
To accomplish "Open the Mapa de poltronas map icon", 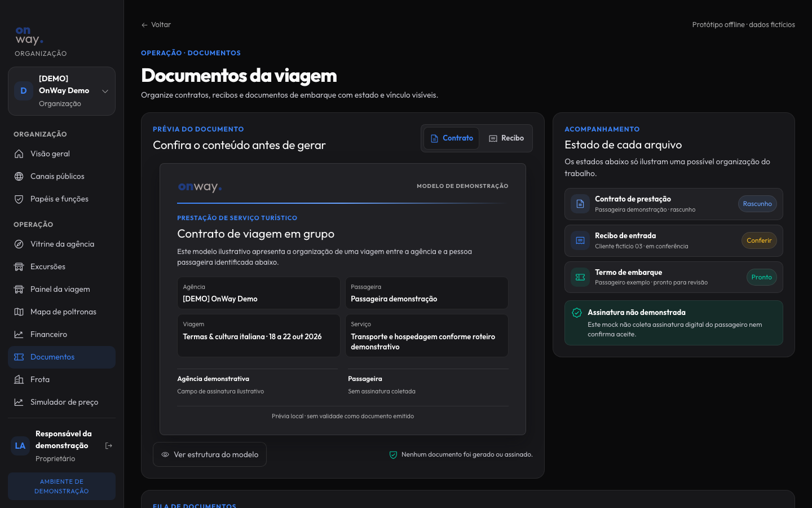I will (x=19, y=312).
